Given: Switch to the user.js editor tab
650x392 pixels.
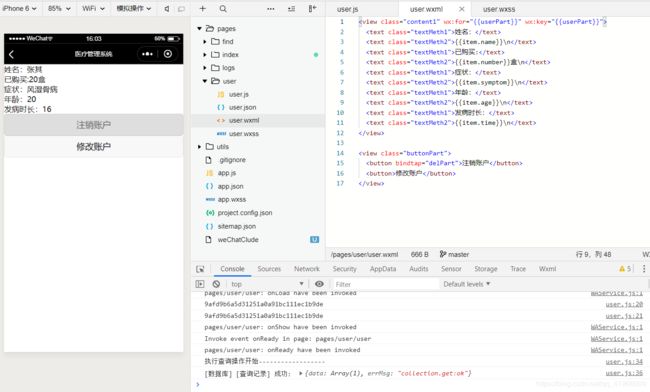Looking at the screenshot, I should point(347,9).
